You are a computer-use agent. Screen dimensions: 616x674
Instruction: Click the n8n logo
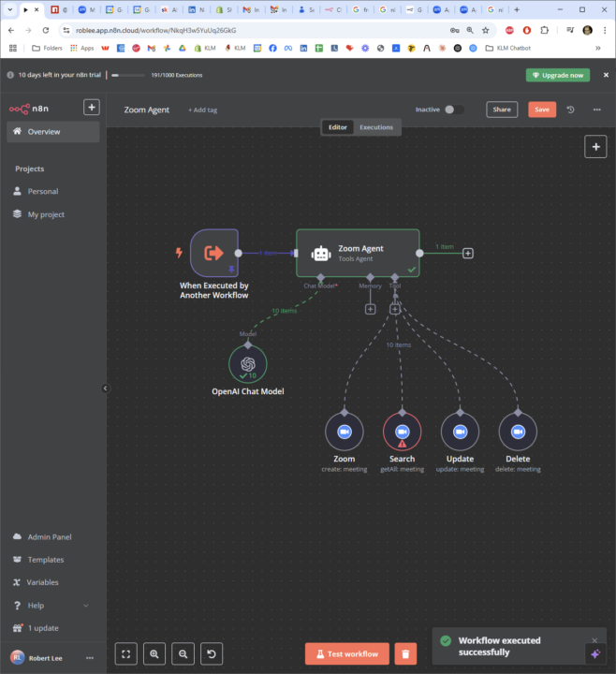pyautogui.click(x=29, y=109)
